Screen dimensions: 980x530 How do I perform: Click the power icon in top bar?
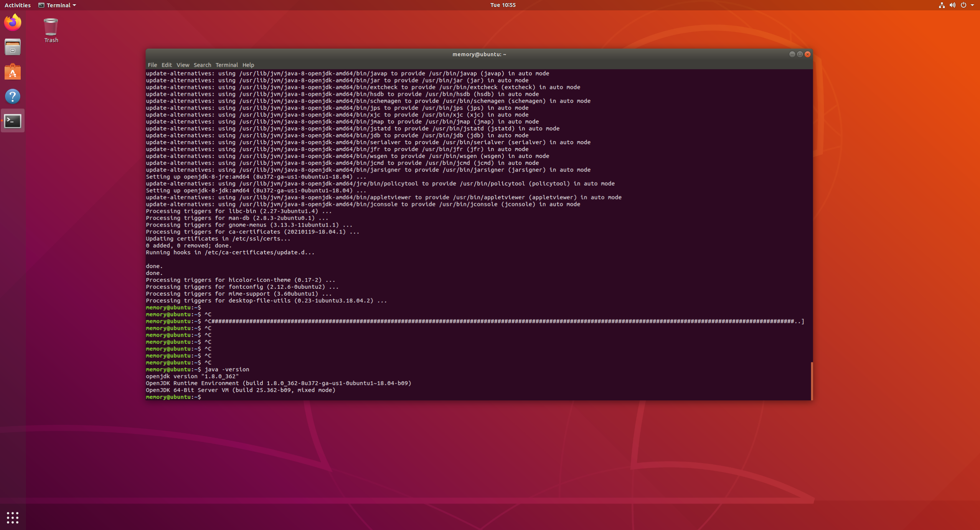[963, 5]
